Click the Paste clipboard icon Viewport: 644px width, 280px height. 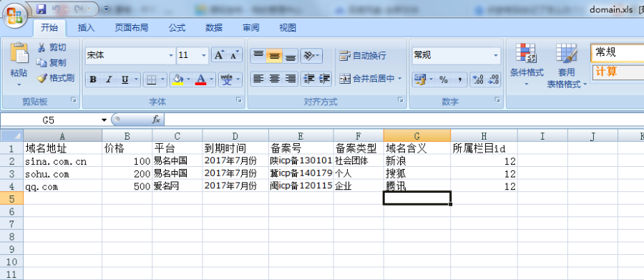click(x=19, y=53)
